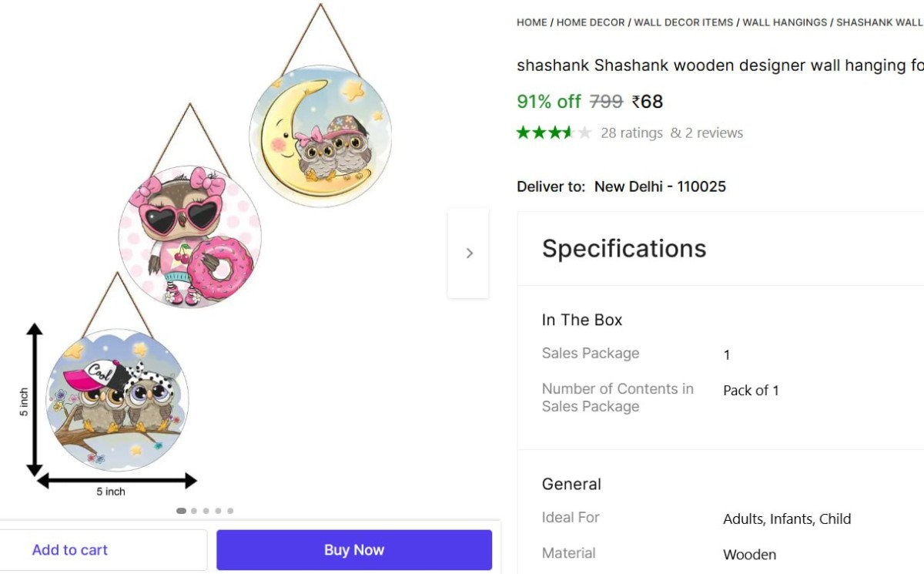Click the Buy Now button
The width and height of the screenshot is (924, 574).
353,550
